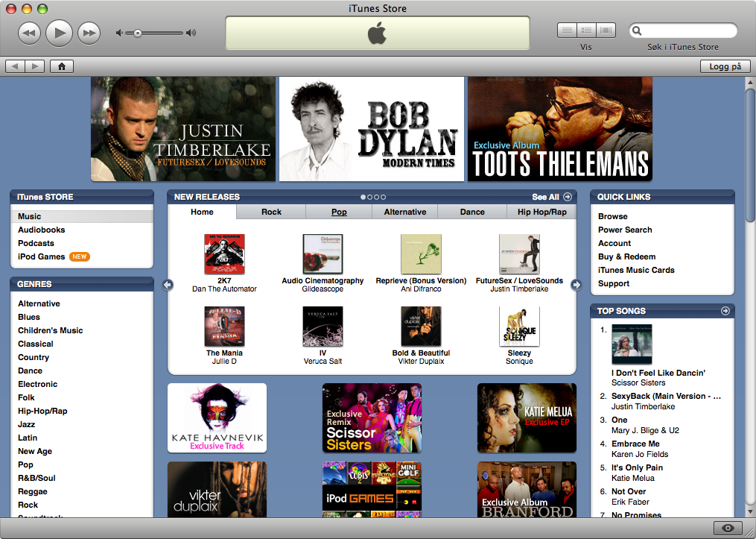Open the 2K7 album cover

[x=224, y=254]
